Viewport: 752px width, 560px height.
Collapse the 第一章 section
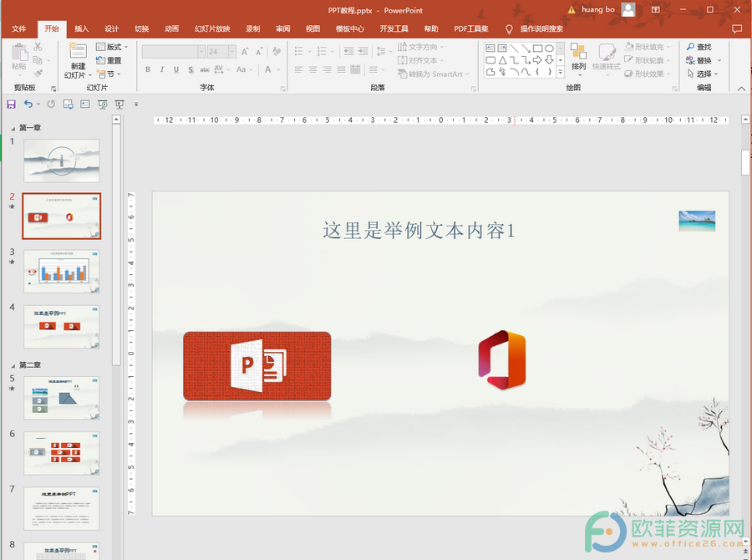click(13, 128)
